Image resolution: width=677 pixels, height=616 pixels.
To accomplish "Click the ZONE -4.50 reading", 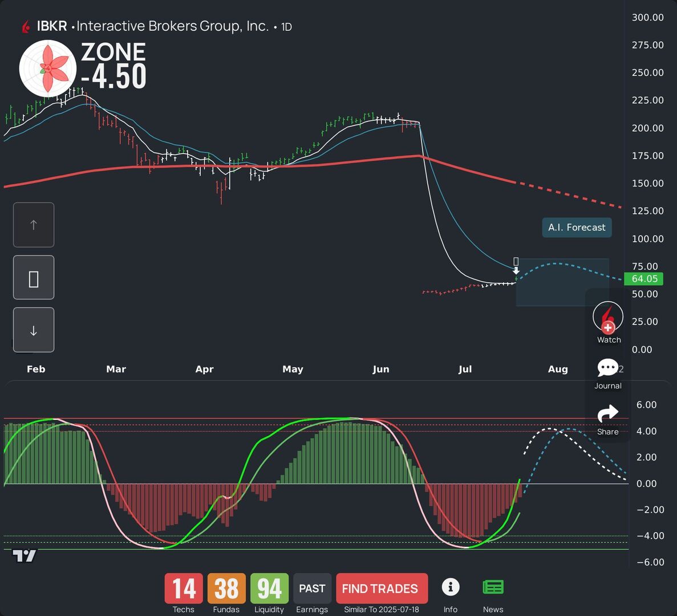I will (x=113, y=65).
